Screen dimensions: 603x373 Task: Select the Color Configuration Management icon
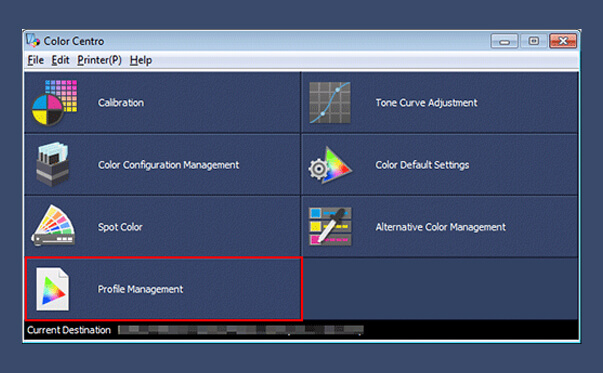coord(53,164)
